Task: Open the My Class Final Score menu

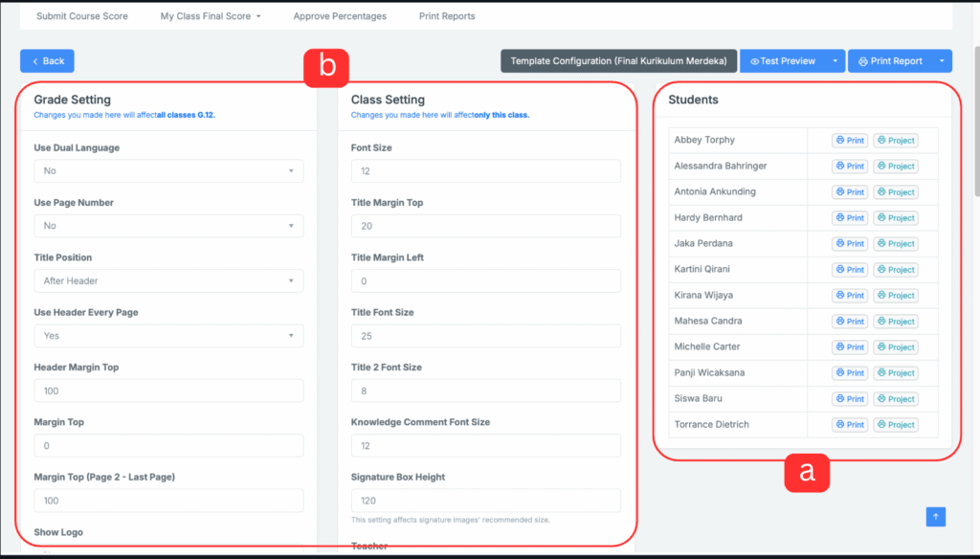Action: [x=211, y=16]
